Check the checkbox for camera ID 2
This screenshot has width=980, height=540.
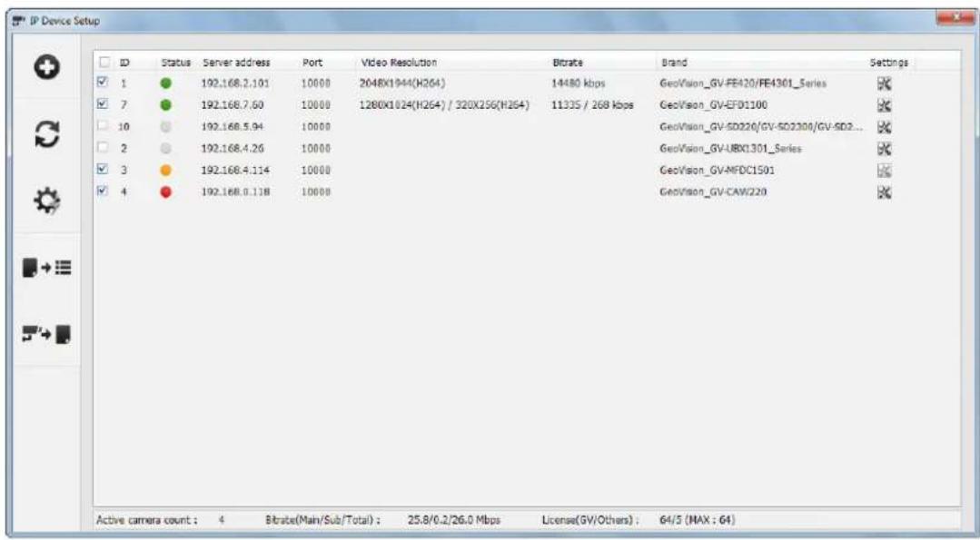pos(104,147)
